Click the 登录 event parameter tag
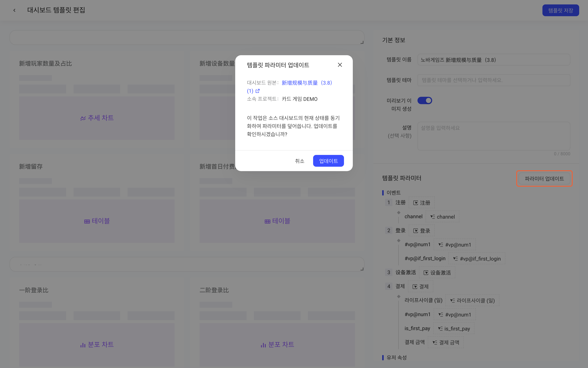The height and width of the screenshot is (368, 588). 422,231
